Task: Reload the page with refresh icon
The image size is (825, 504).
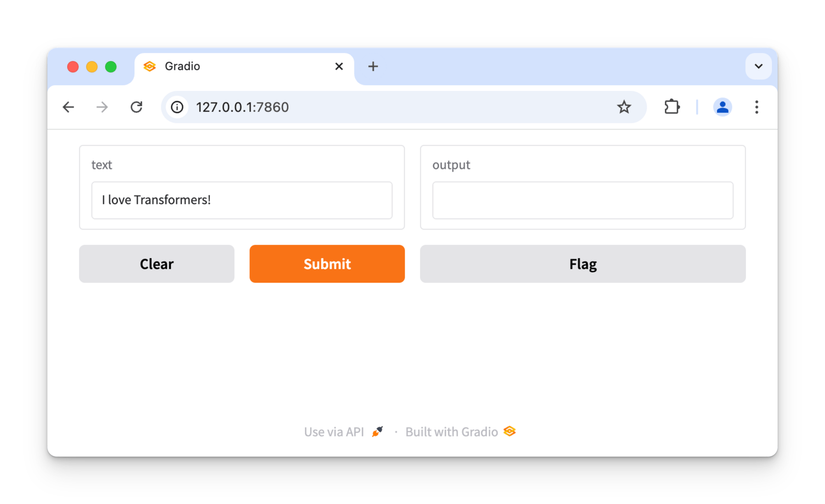Action: (136, 107)
